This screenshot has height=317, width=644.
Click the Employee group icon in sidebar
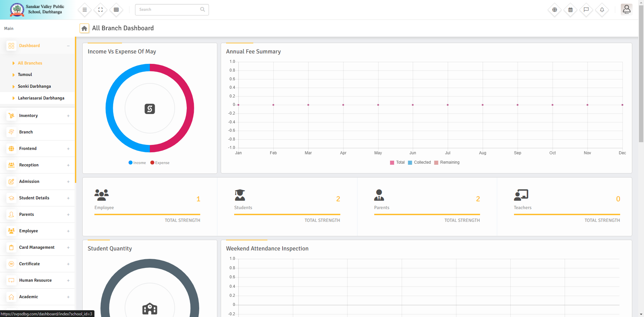pyautogui.click(x=11, y=231)
